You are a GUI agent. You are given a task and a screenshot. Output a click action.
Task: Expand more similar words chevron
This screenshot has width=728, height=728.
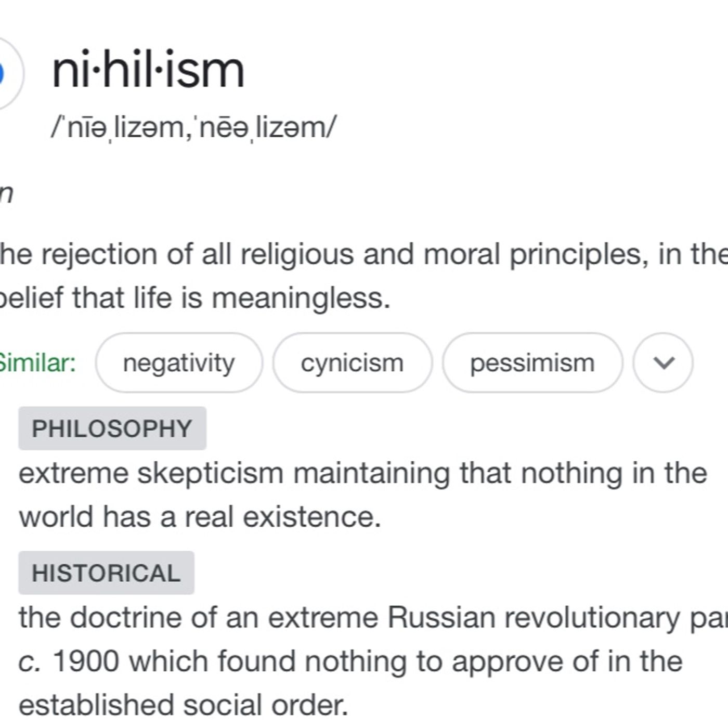pyautogui.click(x=663, y=362)
